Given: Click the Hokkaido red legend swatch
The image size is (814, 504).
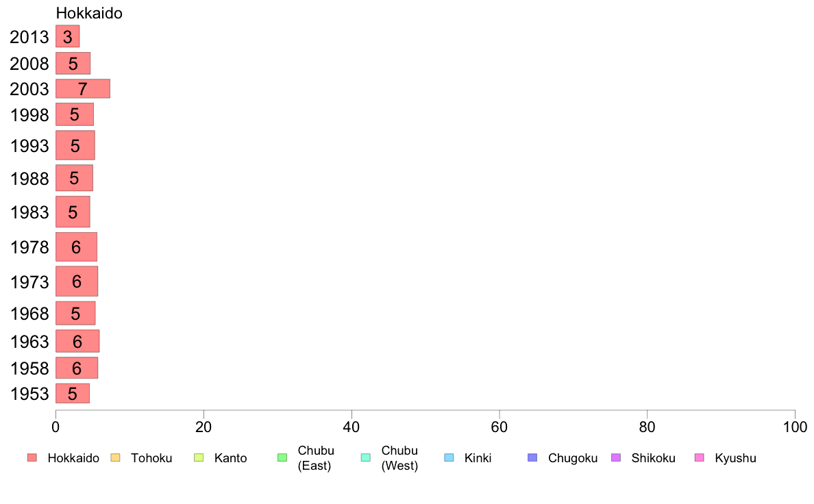Looking at the screenshot, I should (32, 458).
